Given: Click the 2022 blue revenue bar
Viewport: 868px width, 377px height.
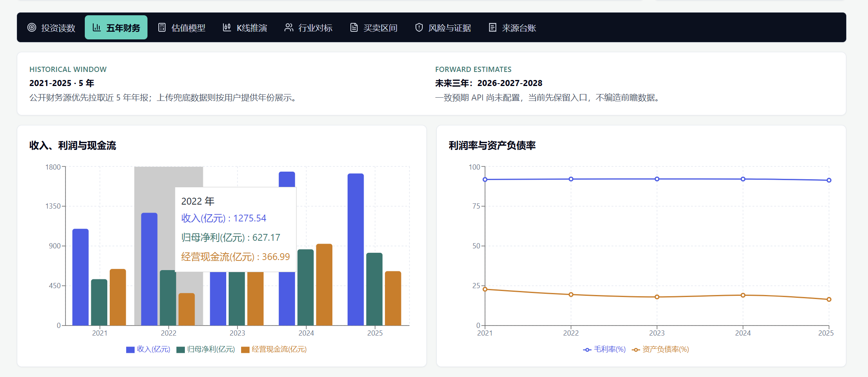Looking at the screenshot, I should click(149, 269).
